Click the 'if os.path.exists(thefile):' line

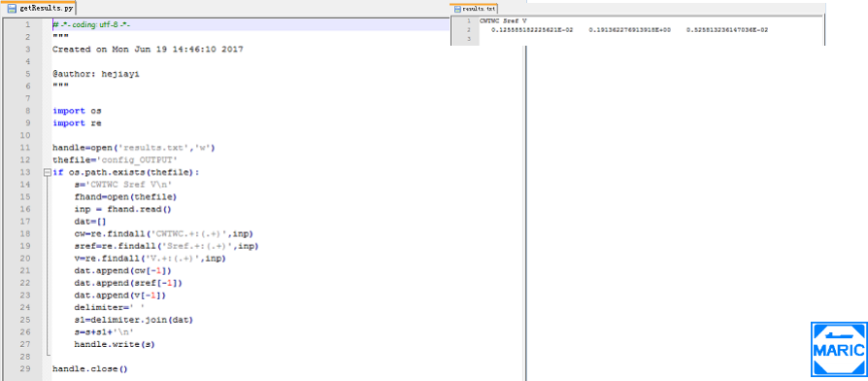click(125, 172)
